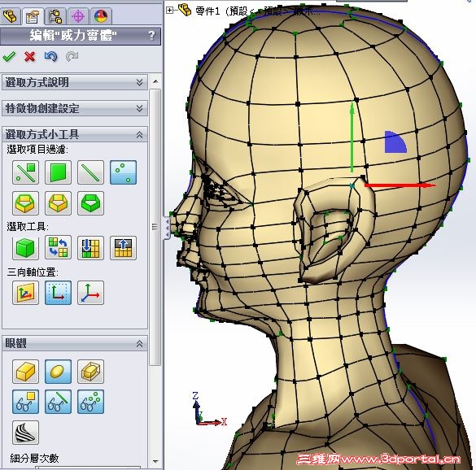
Task: Toggle the edge selection filter
Action: point(90,172)
